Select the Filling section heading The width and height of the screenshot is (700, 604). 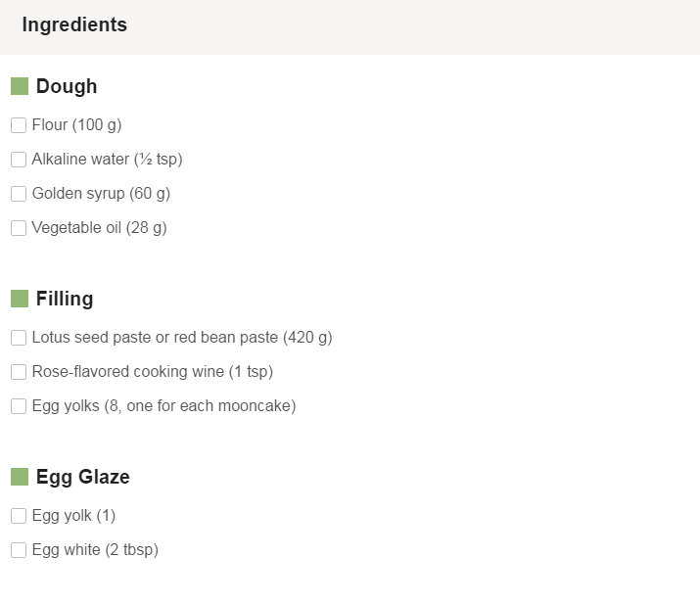tap(65, 299)
